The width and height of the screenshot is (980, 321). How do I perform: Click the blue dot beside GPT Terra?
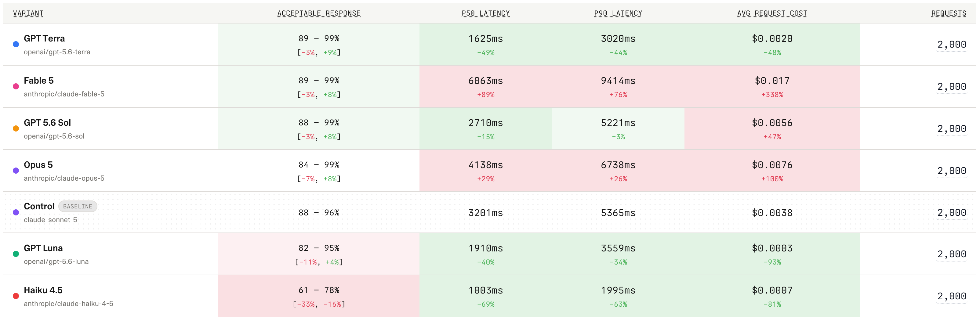coord(16,45)
